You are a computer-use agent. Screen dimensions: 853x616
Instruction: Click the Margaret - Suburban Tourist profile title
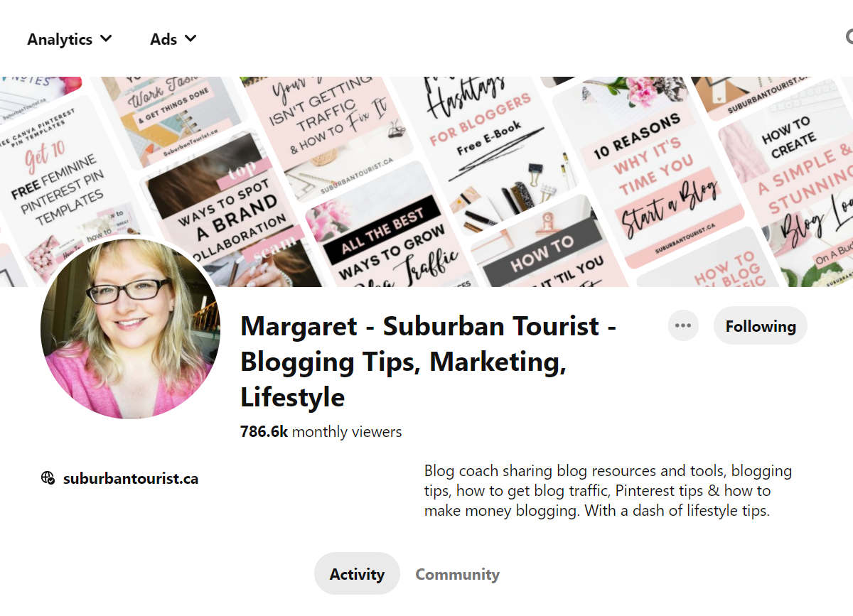coord(428,362)
